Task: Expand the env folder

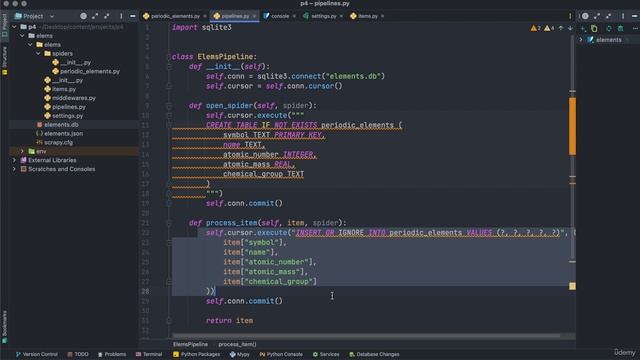Action: pyautogui.click(x=22, y=151)
